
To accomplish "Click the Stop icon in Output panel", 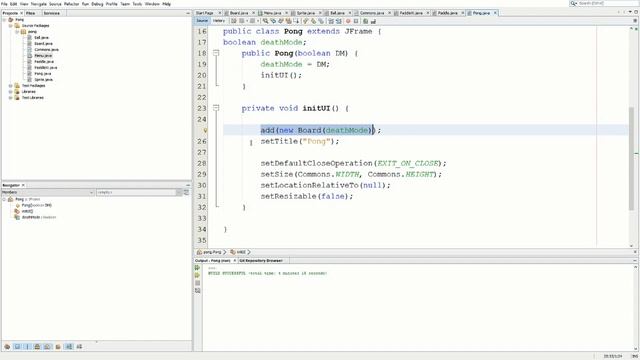I will click(198, 283).
